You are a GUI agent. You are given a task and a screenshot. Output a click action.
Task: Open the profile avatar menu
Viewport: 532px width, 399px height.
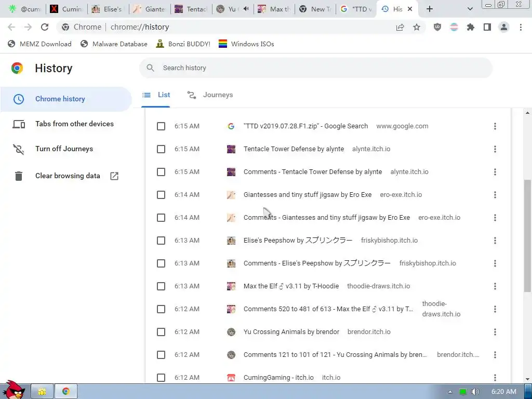(x=504, y=27)
